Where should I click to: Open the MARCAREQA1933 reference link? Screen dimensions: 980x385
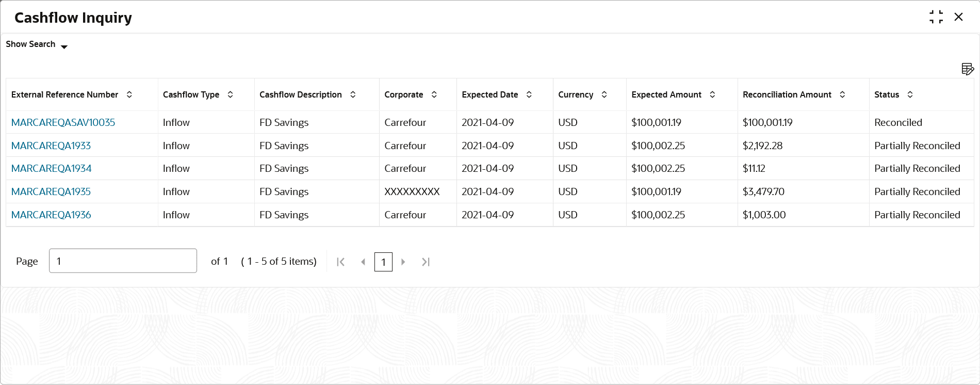[x=51, y=146]
